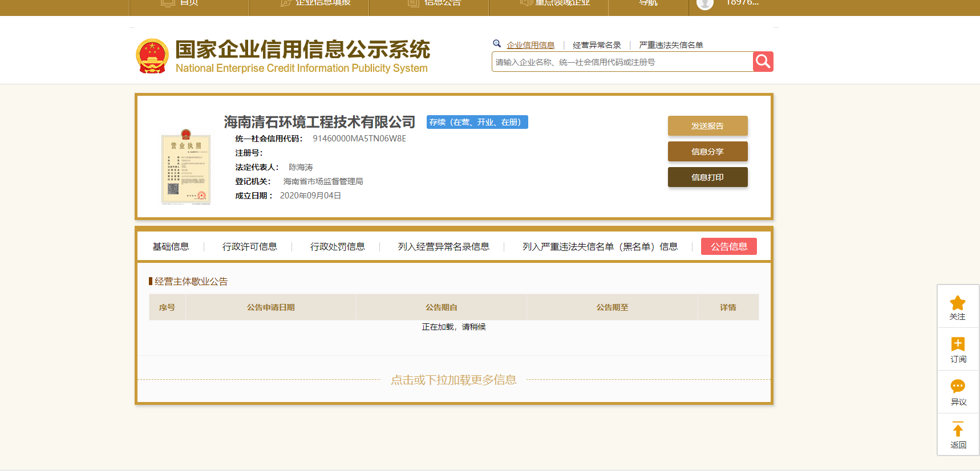Click the 关注 star icon
This screenshot has height=471, width=980.
click(x=957, y=303)
